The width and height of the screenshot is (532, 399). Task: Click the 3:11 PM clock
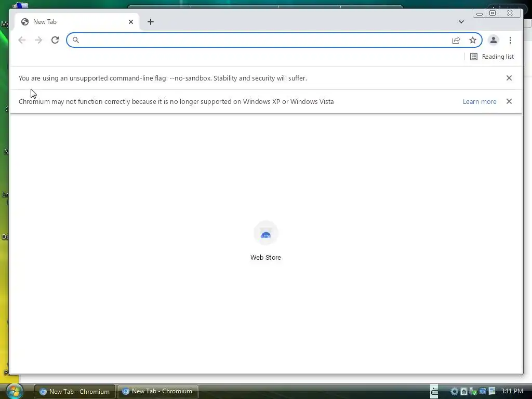pyautogui.click(x=512, y=391)
